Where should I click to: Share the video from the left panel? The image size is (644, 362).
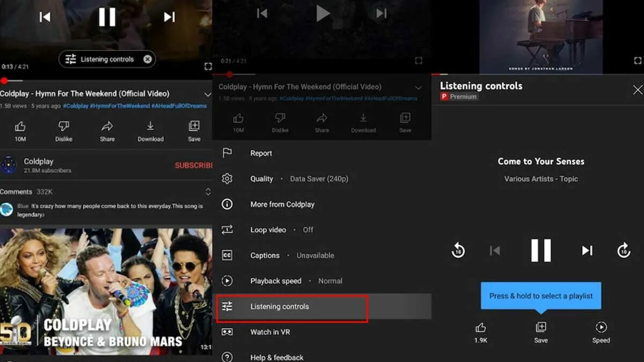(107, 131)
